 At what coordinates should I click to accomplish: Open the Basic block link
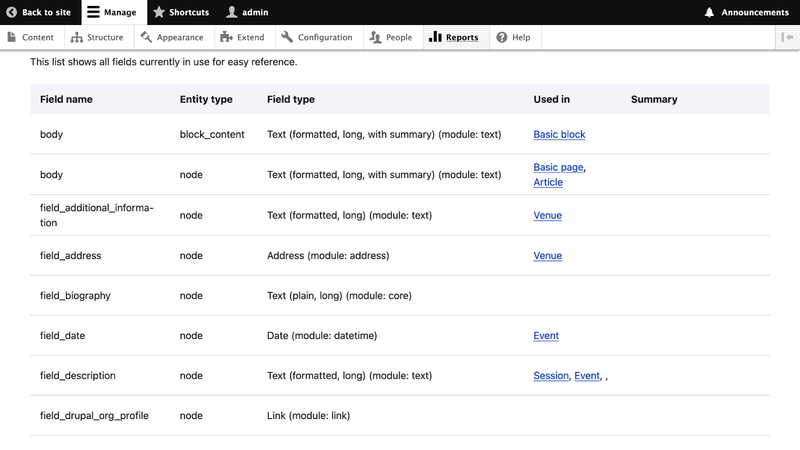[x=559, y=134]
